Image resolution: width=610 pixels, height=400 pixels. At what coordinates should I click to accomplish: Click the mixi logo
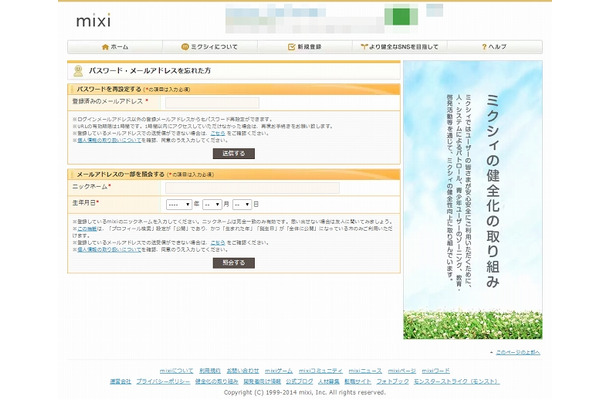(93, 20)
